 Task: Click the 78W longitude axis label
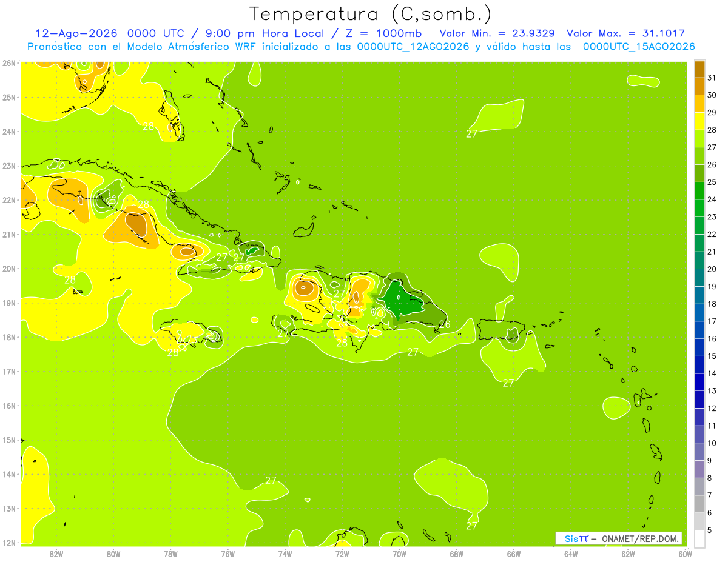click(170, 554)
